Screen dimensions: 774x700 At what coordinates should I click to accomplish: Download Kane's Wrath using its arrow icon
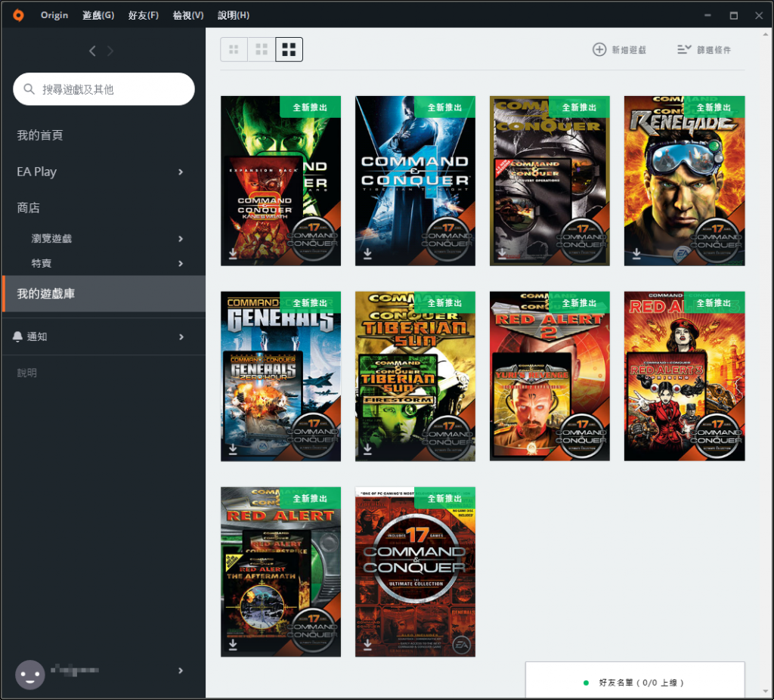point(233,254)
